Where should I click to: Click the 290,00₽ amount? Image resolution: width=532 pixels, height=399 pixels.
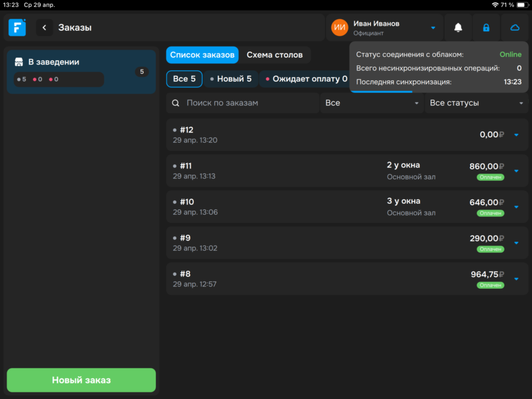coord(487,238)
